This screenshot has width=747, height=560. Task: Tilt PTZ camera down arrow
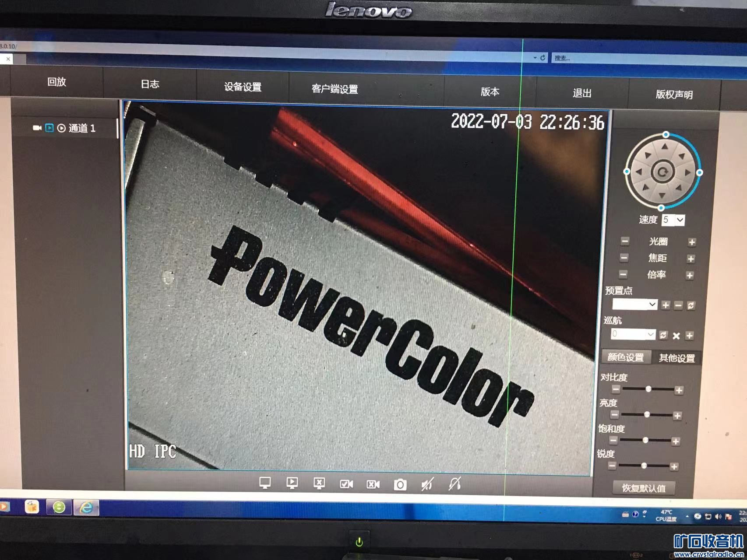coord(662,195)
